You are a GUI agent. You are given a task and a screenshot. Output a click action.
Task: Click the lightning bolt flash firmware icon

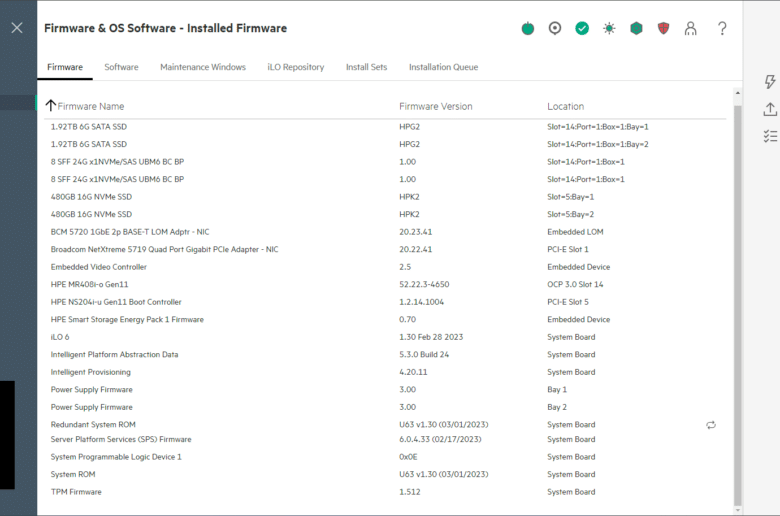tap(770, 82)
